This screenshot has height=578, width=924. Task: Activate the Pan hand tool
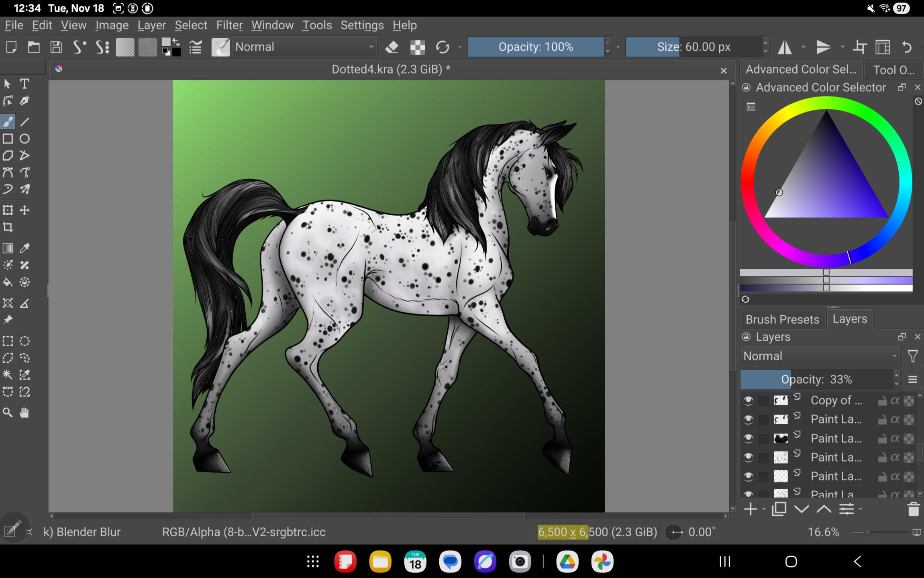pyautogui.click(x=24, y=413)
